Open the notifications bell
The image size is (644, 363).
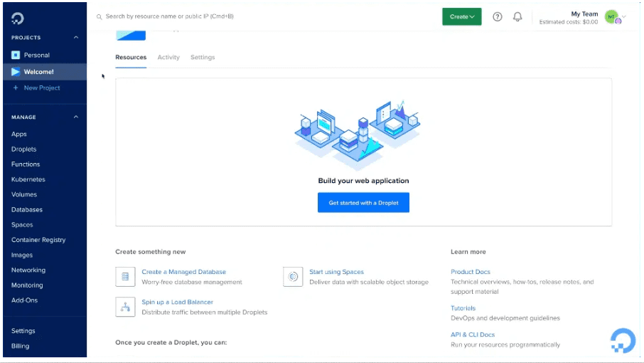point(517,17)
